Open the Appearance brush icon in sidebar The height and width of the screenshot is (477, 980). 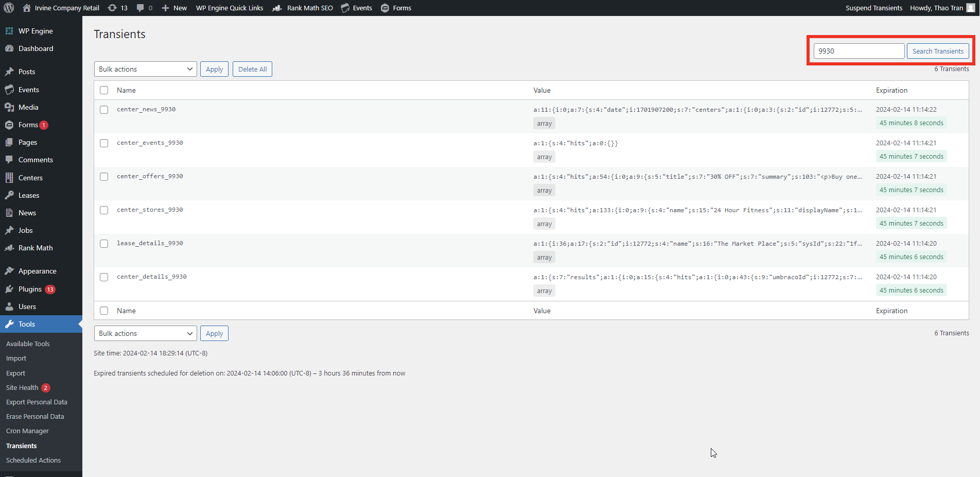point(9,271)
